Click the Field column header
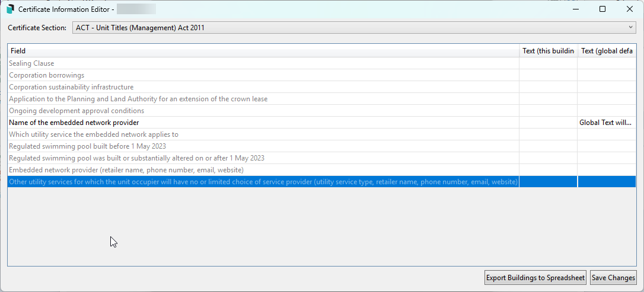This screenshot has width=644, height=292. (263, 51)
